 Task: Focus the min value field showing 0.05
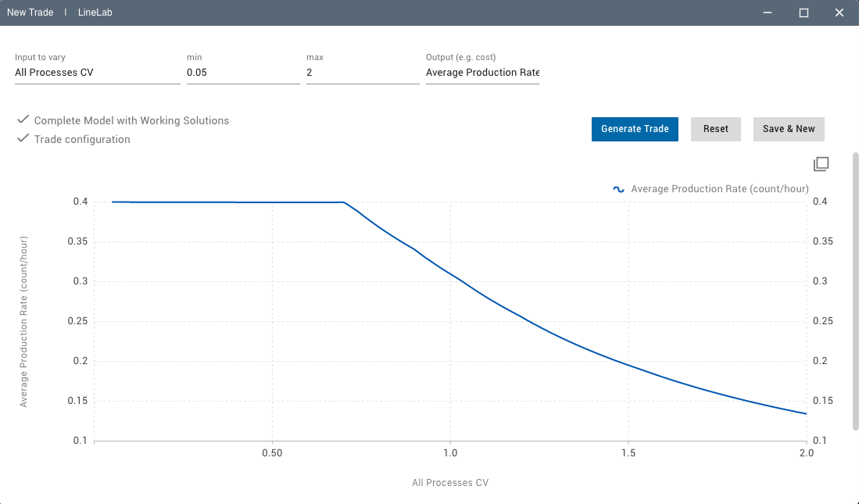tap(242, 73)
